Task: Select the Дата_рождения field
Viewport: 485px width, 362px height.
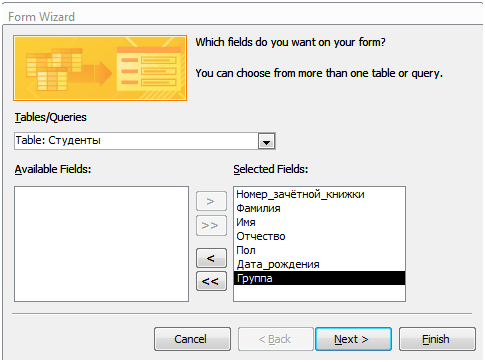Action: click(x=319, y=264)
